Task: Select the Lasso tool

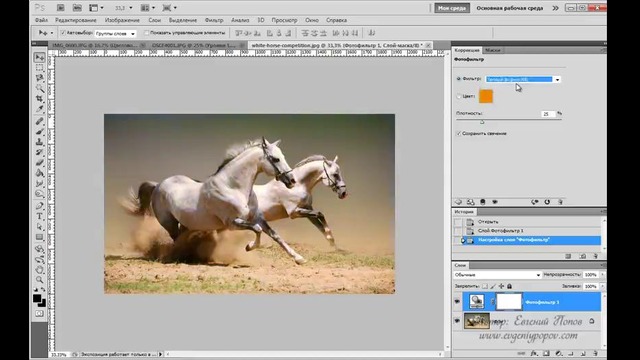Action: pyautogui.click(x=40, y=78)
